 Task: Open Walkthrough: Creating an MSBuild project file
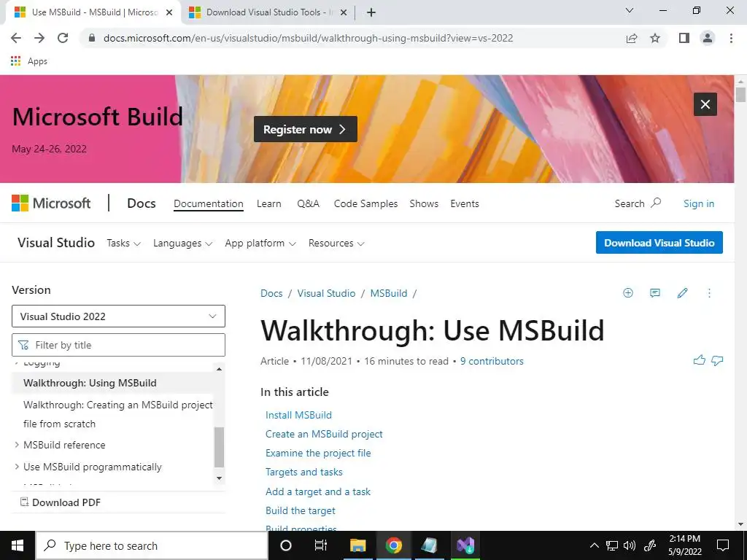[x=117, y=414]
